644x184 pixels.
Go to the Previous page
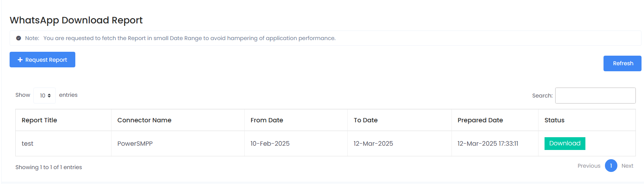[589, 166]
